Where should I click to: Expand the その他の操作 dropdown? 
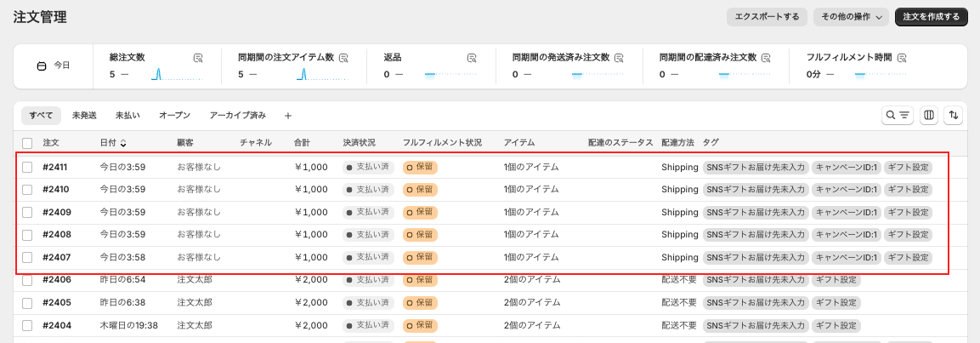(x=851, y=16)
